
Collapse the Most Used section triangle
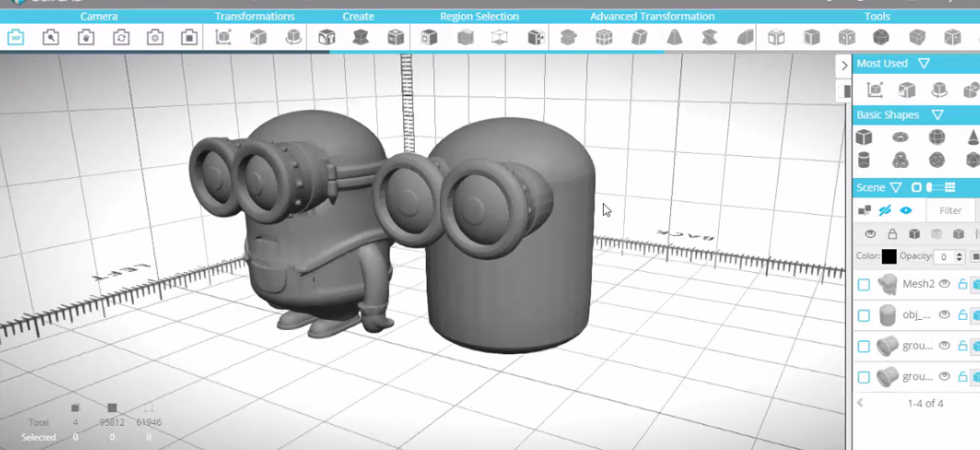[x=924, y=63]
